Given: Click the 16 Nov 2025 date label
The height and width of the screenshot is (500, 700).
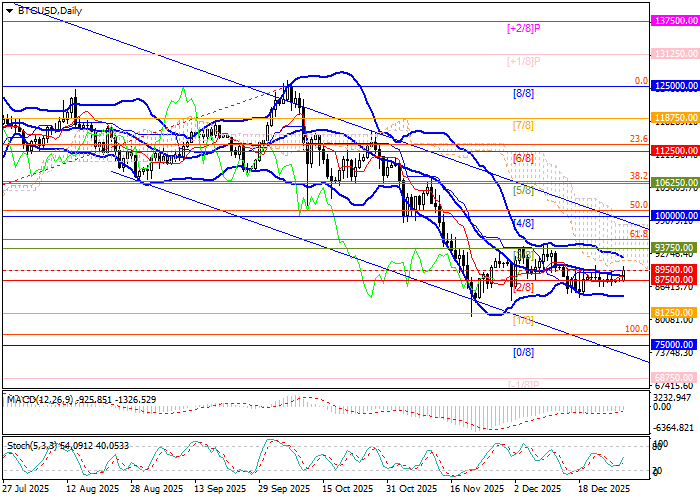Looking at the screenshot, I should pyautogui.click(x=477, y=489).
